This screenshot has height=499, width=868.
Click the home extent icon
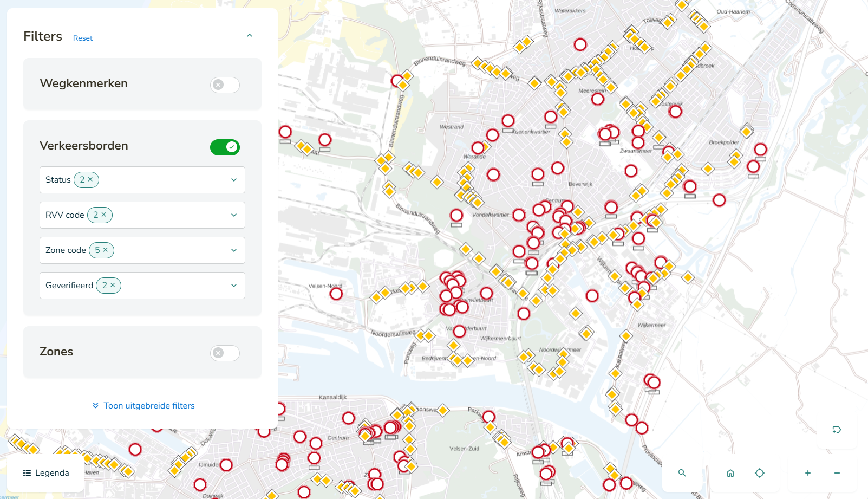(730, 473)
